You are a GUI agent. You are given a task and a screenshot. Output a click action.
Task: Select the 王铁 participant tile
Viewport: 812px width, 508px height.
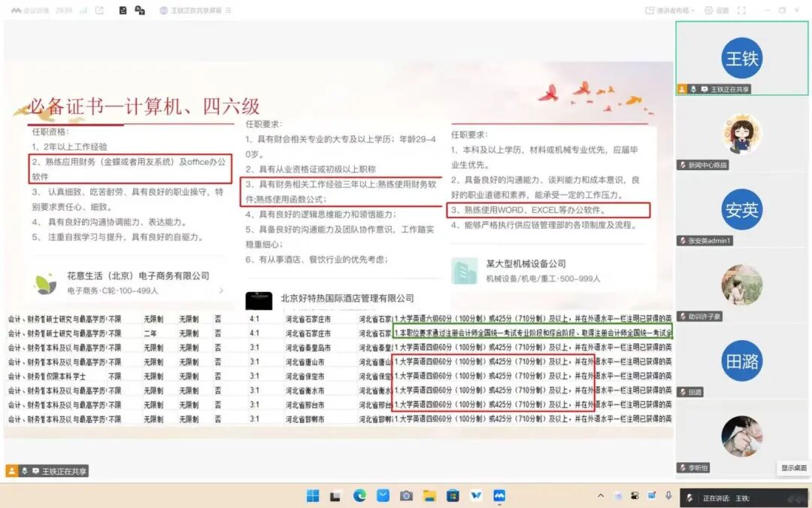click(741, 59)
